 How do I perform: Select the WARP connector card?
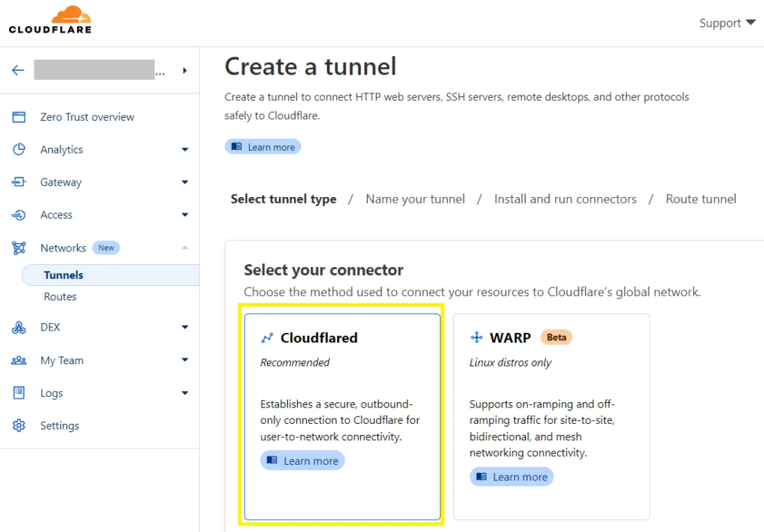(x=551, y=416)
